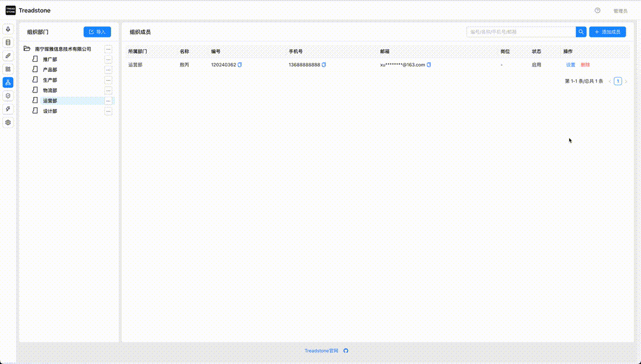Screen dimensions: 641x364
Task: Select the 设计部 department in tree
Action: (x=50, y=111)
